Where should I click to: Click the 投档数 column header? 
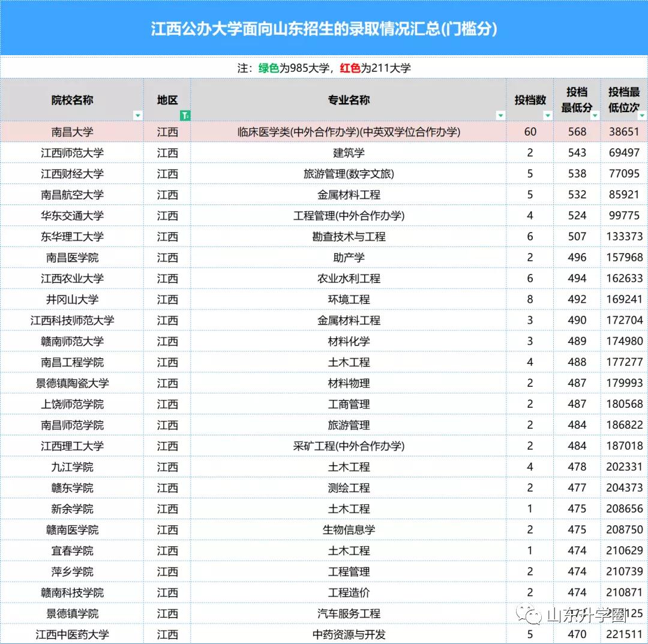[530, 100]
